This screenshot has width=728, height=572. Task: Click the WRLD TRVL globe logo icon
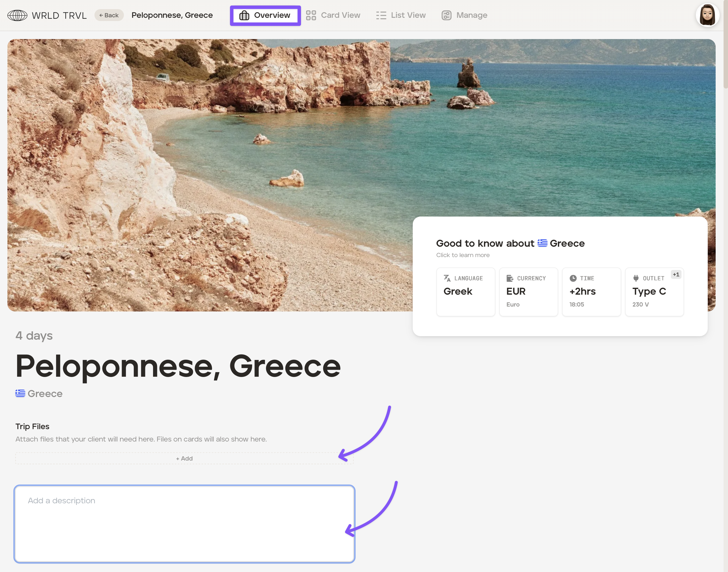point(17,15)
